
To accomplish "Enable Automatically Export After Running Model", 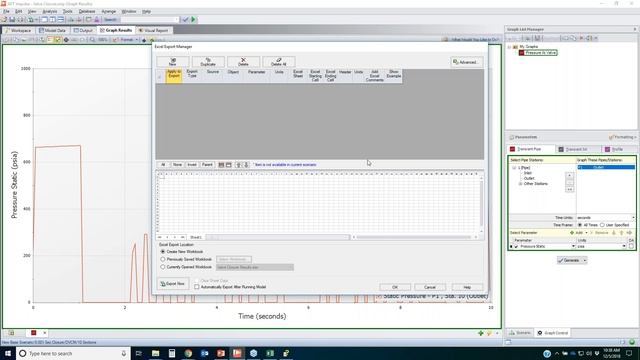I will (x=197, y=287).
